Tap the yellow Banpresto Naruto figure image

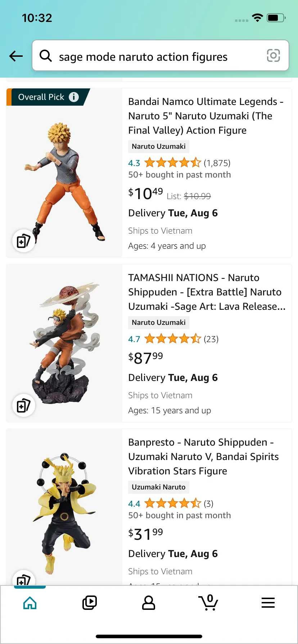65,507
